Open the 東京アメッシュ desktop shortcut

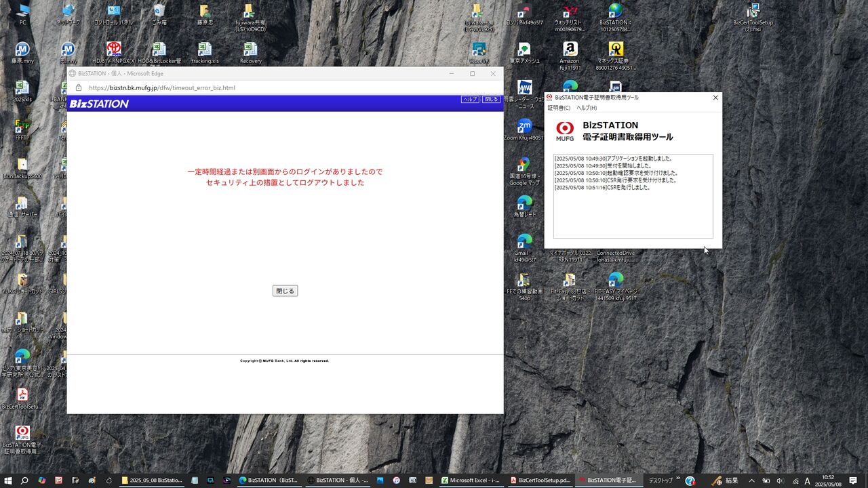click(524, 53)
